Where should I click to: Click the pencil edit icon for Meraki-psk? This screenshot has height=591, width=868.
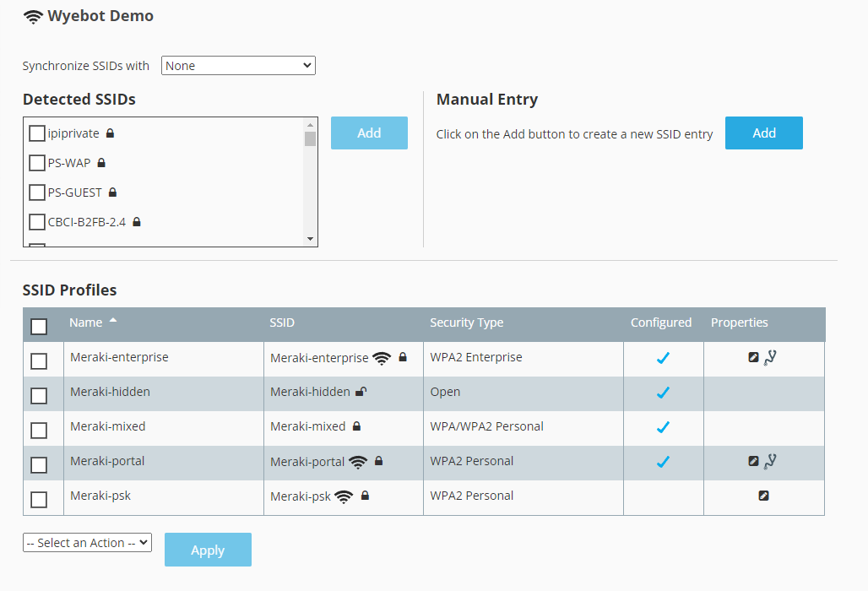[764, 496]
